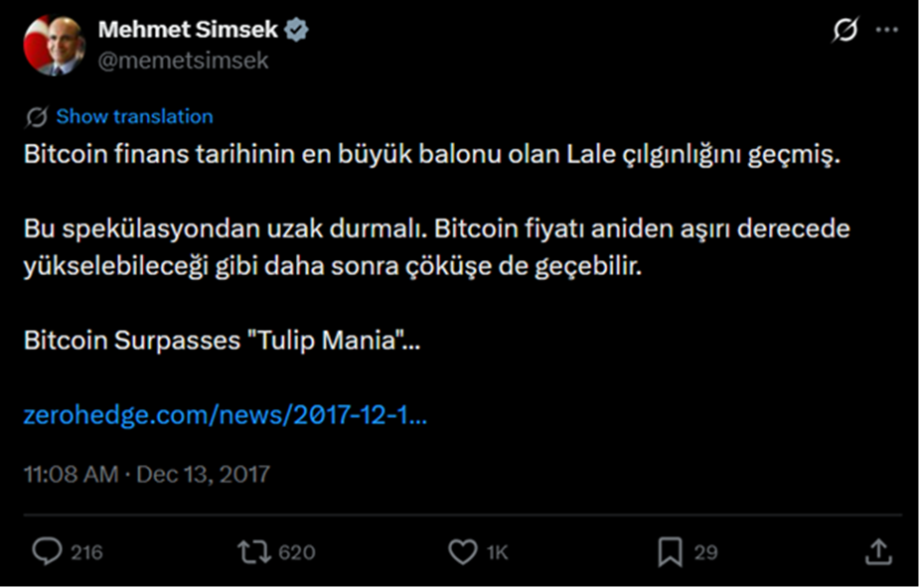Image resolution: width=920 pixels, height=588 pixels.
Task: Open the zerohedge.com news link
Action: click(x=226, y=415)
